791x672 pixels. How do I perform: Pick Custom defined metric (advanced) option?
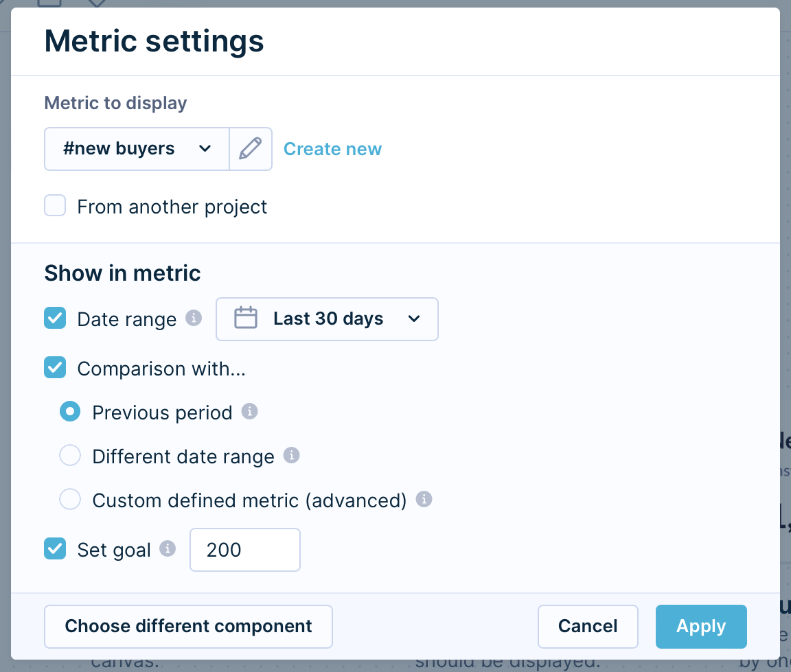point(70,500)
